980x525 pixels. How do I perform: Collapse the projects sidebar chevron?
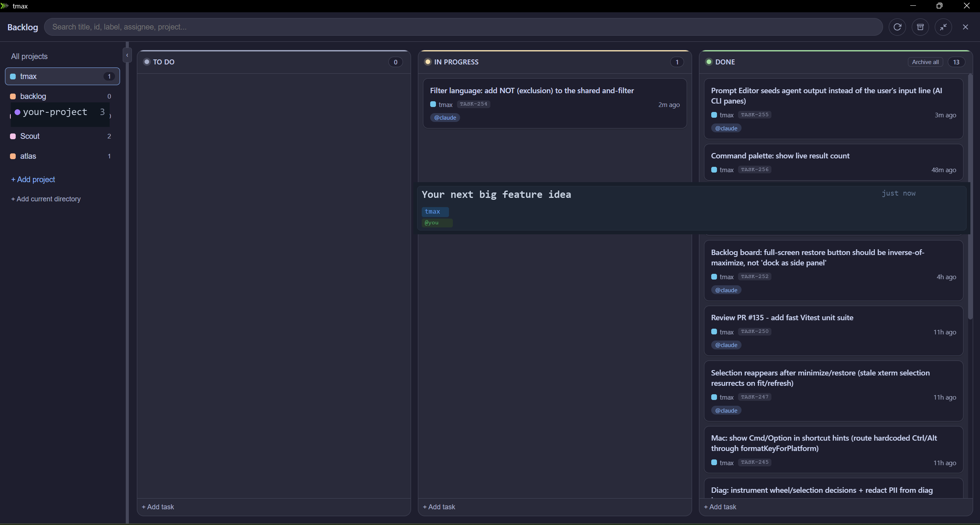pyautogui.click(x=127, y=55)
